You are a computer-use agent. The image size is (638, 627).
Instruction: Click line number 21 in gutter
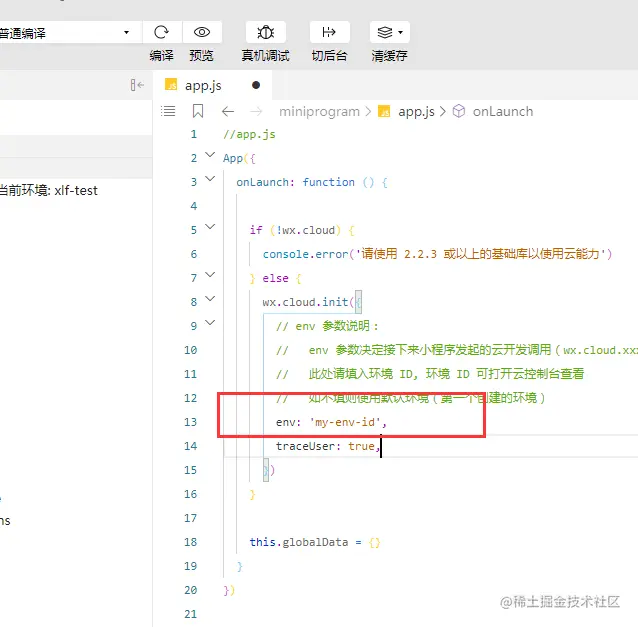[190, 614]
